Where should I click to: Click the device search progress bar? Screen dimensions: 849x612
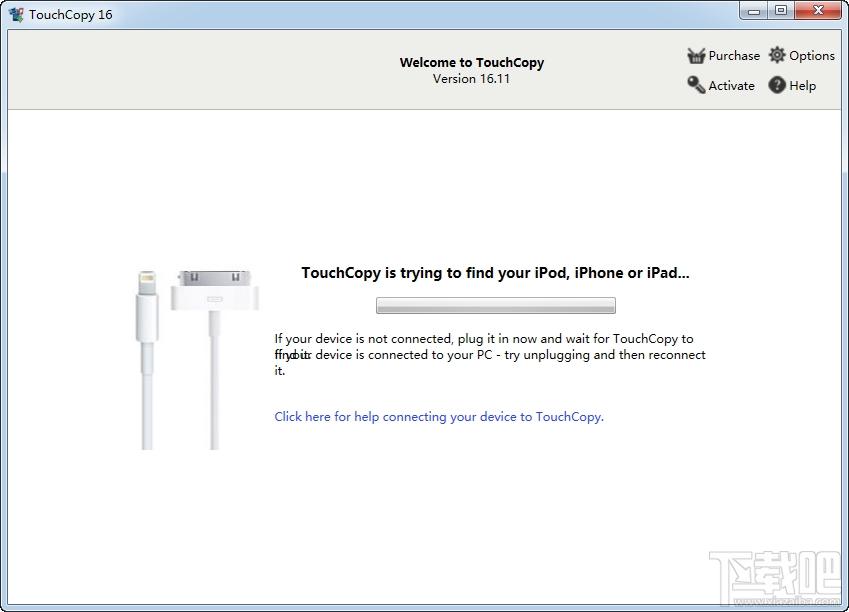tap(495, 305)
